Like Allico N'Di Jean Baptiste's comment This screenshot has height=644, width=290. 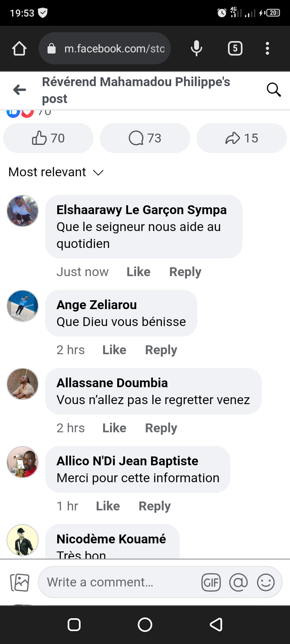[108, 506]
